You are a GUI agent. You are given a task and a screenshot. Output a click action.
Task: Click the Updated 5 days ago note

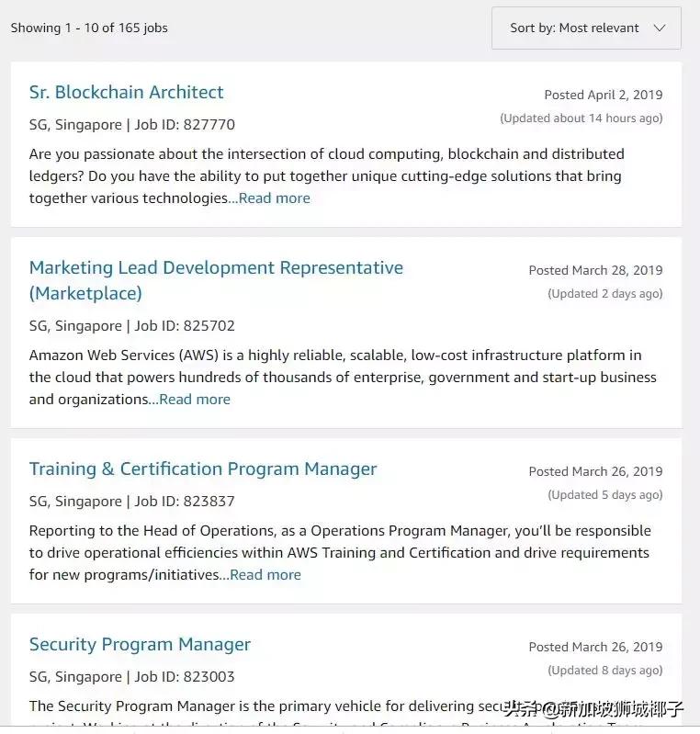pyautogui.click(x=604, y=495)
